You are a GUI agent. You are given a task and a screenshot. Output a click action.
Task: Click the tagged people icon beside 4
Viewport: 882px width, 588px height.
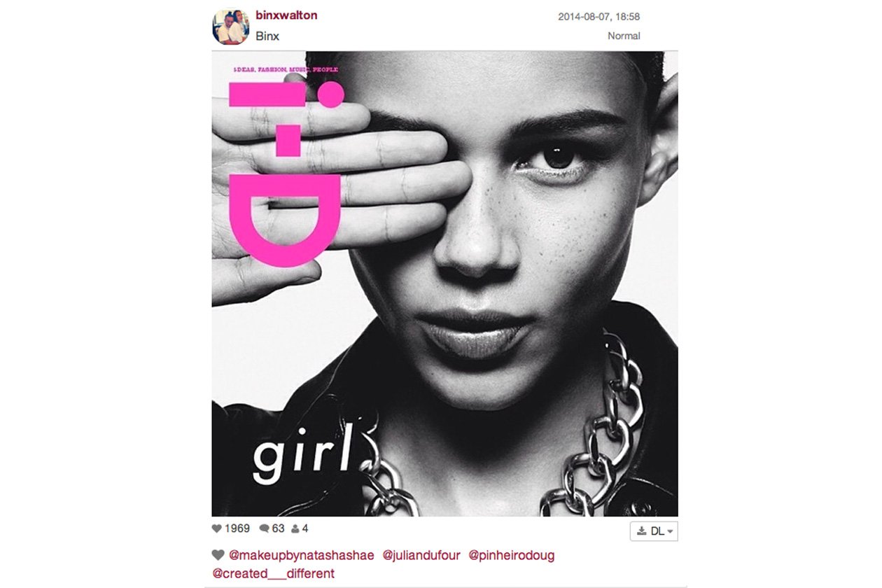point(295,528)
